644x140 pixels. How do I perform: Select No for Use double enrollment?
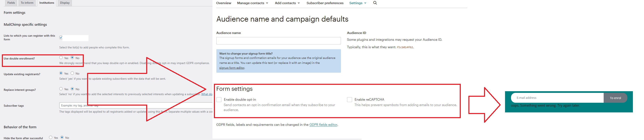(72, 57)
